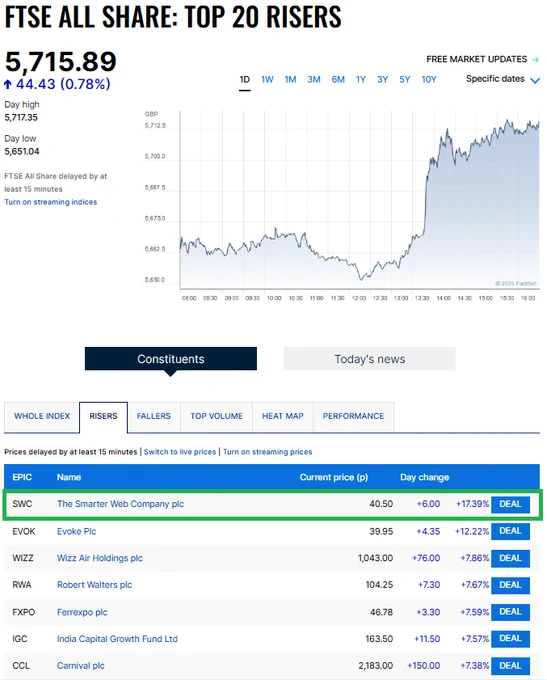Click the Day change column header

coord(424,477)
